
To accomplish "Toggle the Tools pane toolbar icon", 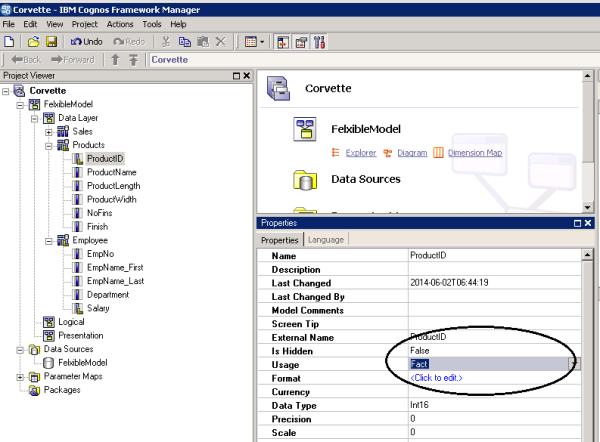I will point(320,42).
